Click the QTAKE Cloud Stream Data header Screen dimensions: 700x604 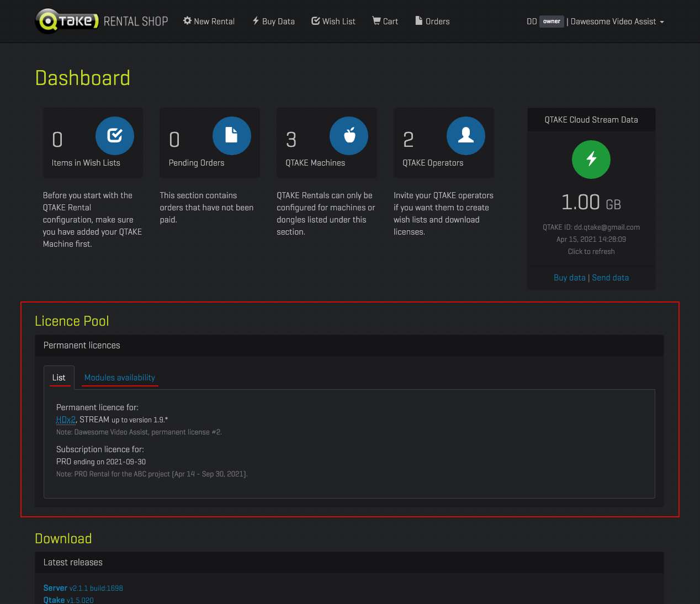click(x=591, y=120)
